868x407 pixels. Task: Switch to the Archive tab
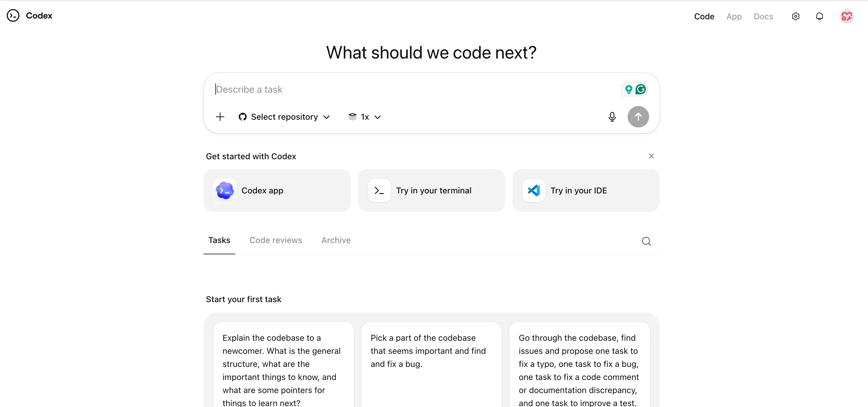pos(336,240)
